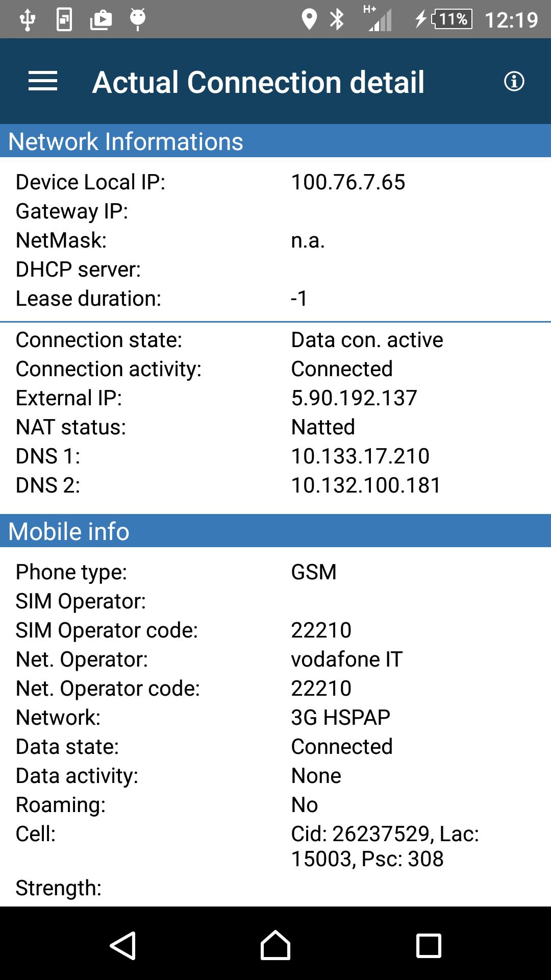Tap the info icon in the top bar
The image size is (551, 980).
click(514, 81)
